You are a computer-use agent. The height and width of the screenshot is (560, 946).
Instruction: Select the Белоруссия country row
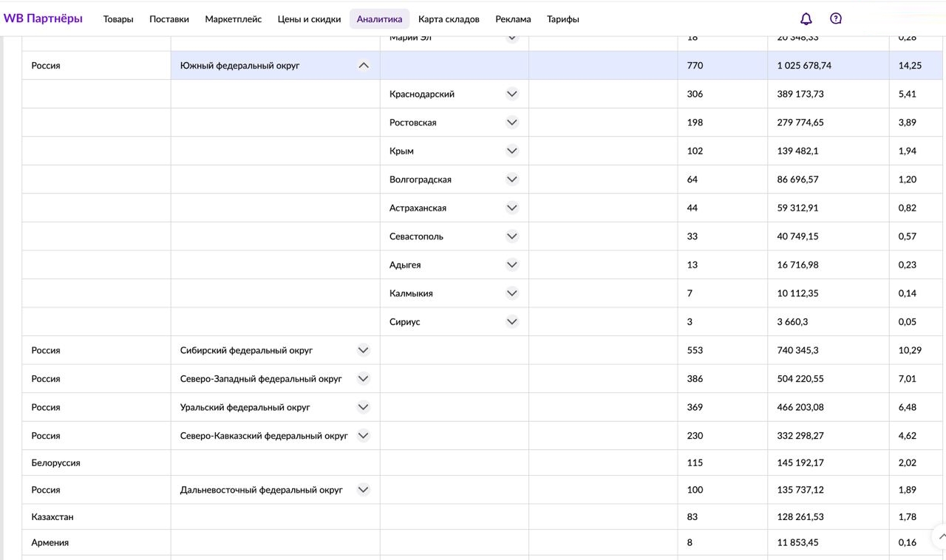point(56,463)
